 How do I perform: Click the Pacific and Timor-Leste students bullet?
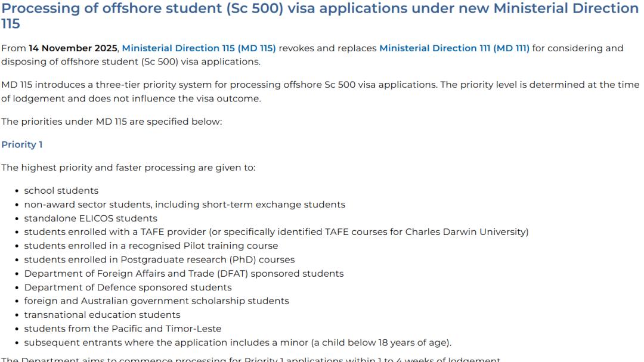click(x=122, y=329)
